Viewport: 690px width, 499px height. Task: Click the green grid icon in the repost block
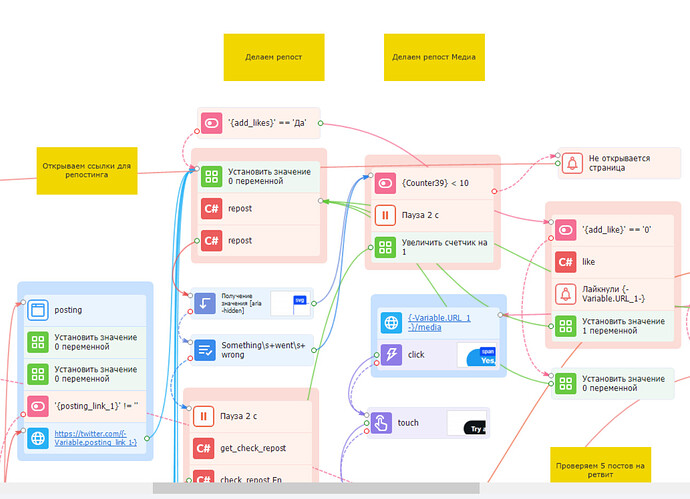point(211,176)
